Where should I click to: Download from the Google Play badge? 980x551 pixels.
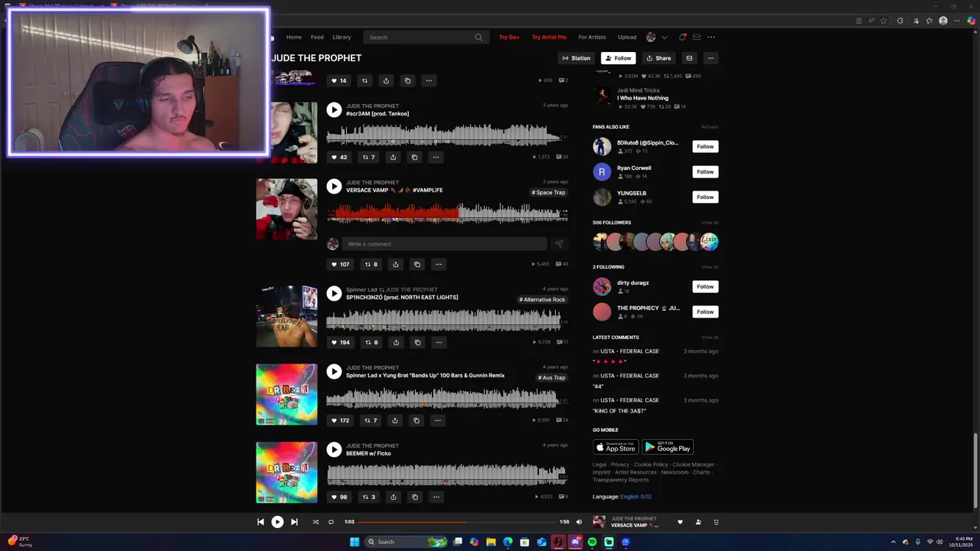click(x=668, y=447)
